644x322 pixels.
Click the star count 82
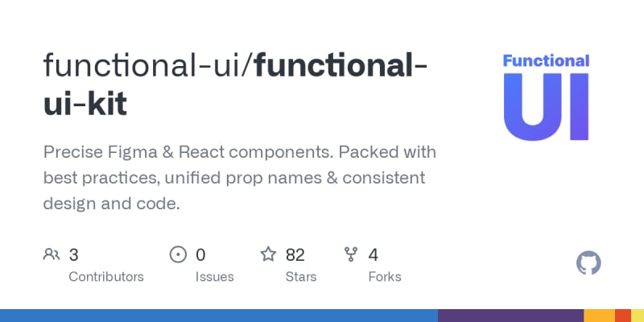pyautogui.click(x=295, y=255)
